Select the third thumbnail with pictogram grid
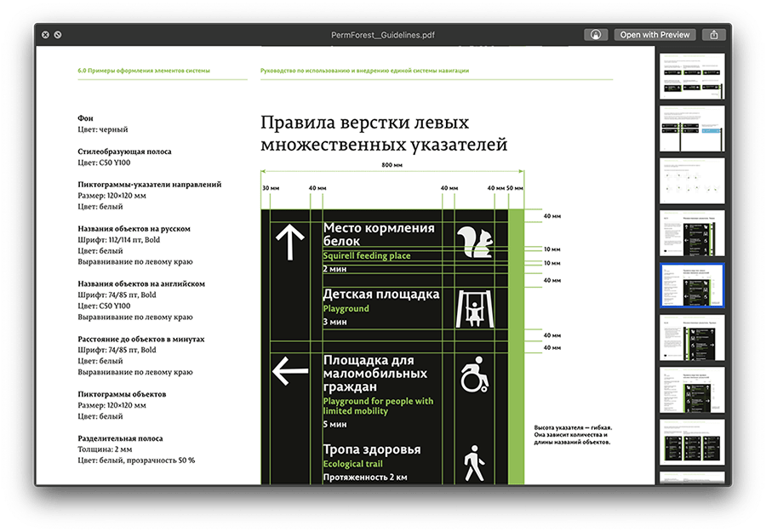This screenshot has height=532, width=766. click(x=692, y=180)
